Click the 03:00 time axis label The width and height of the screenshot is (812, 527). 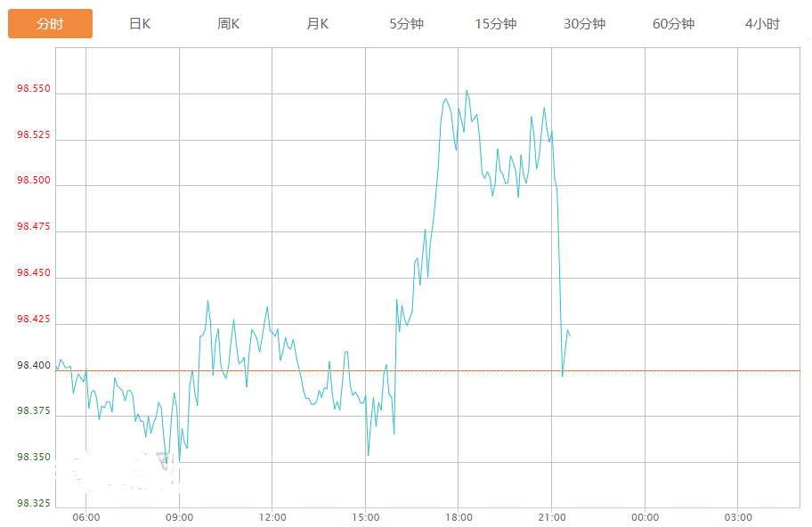click(738, 517)
